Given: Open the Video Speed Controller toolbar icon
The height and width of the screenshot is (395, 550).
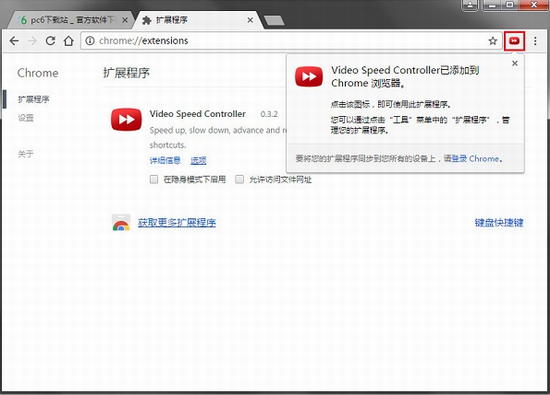Looking at the screenshot, I should (514, 41).
